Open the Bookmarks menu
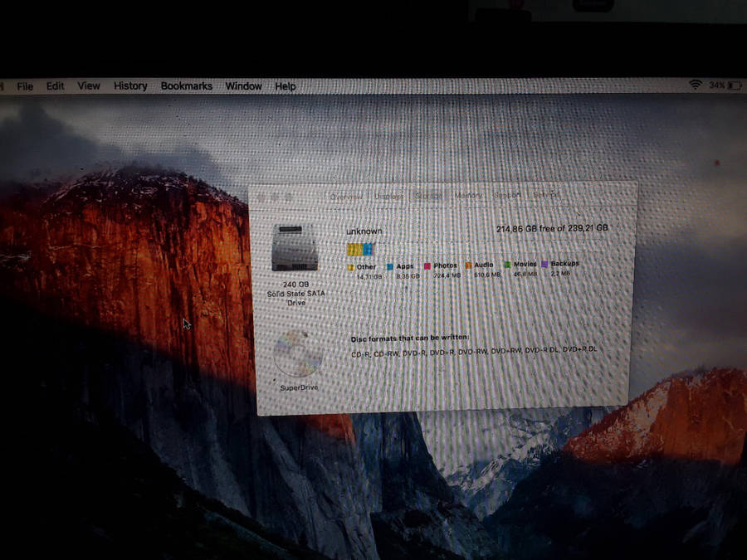 (x=187, y=86)
